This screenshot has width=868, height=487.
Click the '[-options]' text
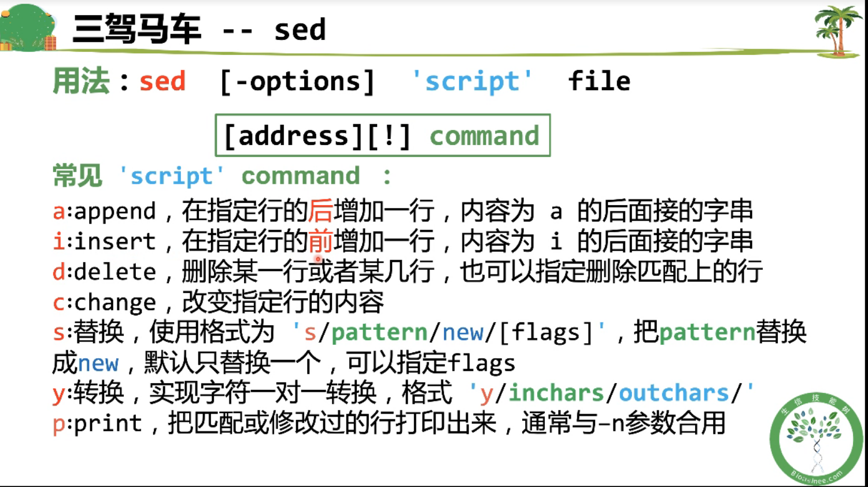297,81
